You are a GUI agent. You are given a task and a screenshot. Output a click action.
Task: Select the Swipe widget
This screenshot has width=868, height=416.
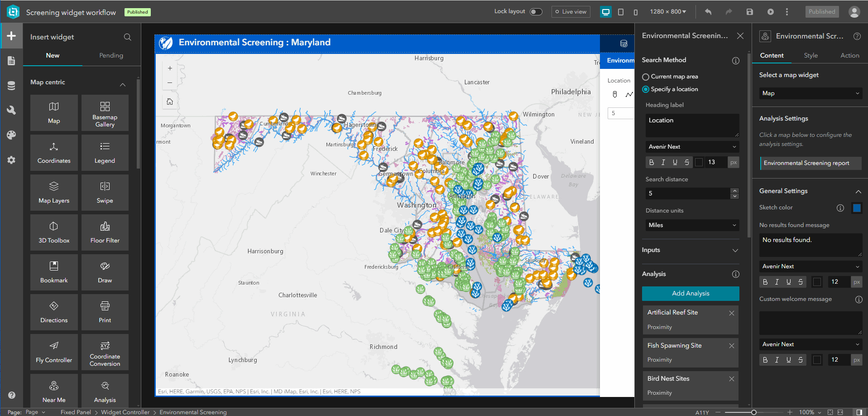[105, 192]
